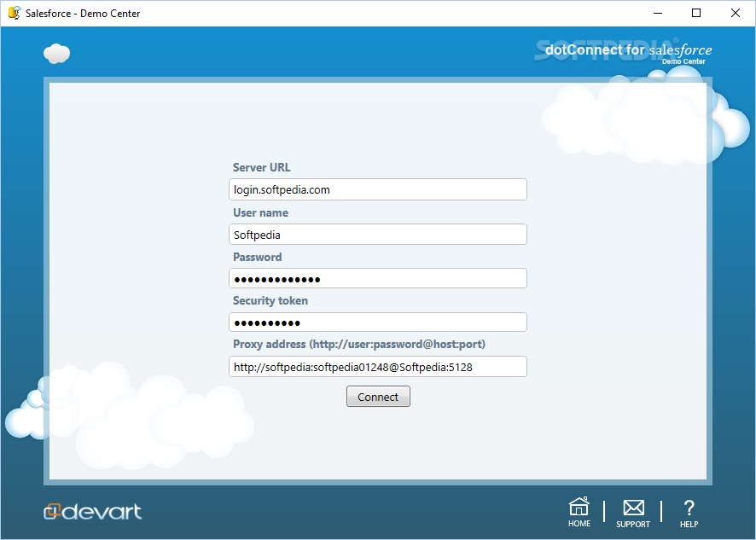Click the Home house icon
Viewport: 756px width, 540px height.
pos(579,508)
